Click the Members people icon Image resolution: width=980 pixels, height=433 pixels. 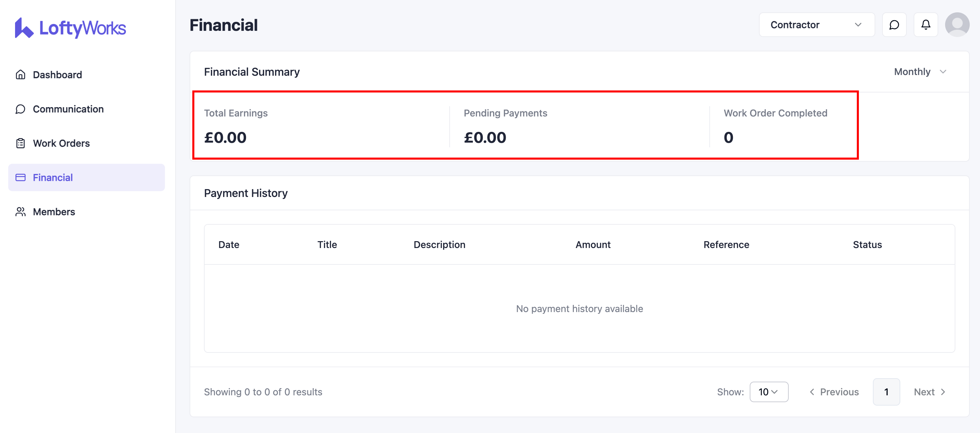click(21, 212)
